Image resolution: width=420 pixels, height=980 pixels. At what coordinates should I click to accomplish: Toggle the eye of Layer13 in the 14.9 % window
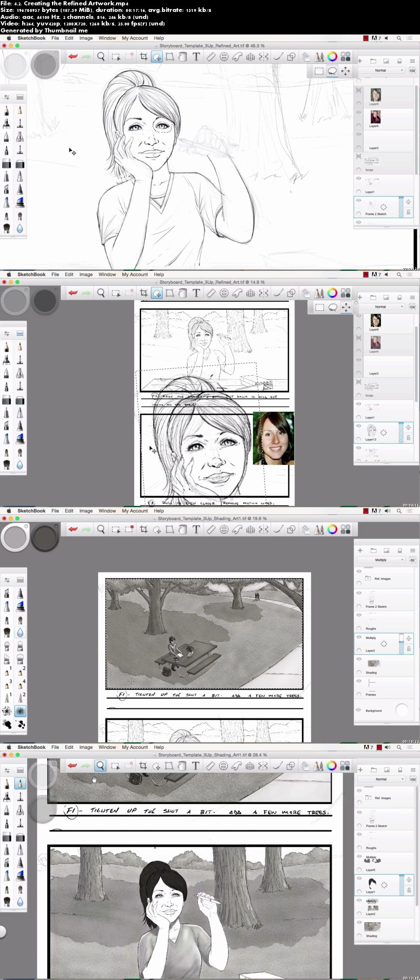[359, 426]
